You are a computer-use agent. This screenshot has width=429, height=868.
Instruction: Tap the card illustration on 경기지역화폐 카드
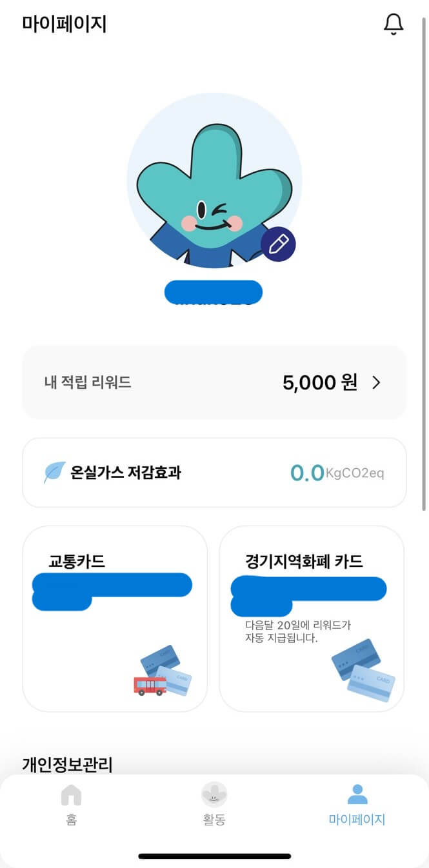[x=363, y=671]
